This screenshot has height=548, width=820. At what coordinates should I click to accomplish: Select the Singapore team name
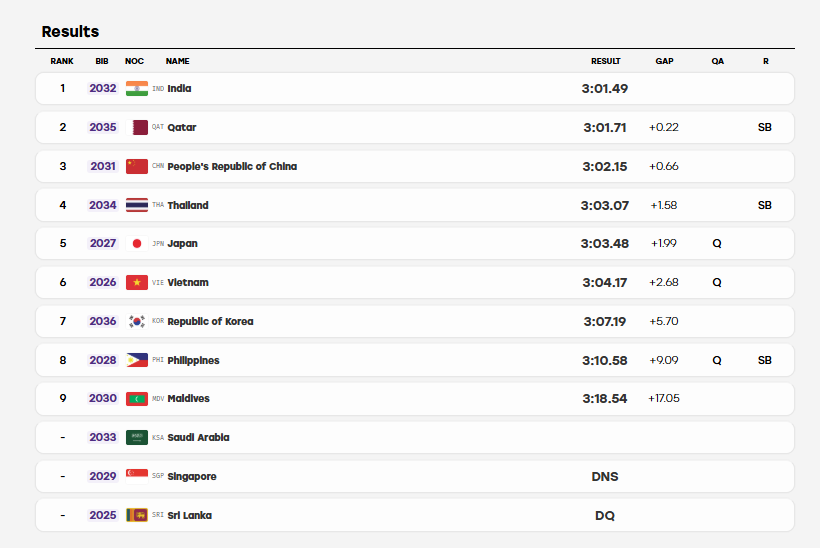[x=192, y=476]
